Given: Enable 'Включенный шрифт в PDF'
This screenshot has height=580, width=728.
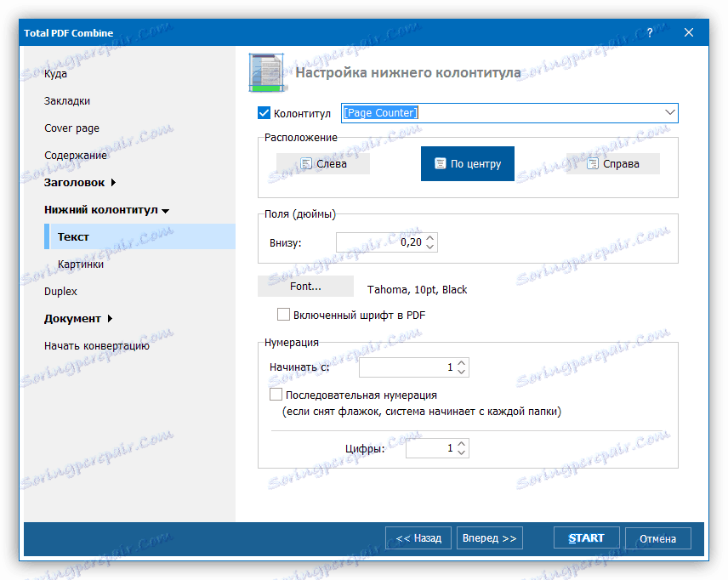Looking at the screenshot, I should point(283,314).
